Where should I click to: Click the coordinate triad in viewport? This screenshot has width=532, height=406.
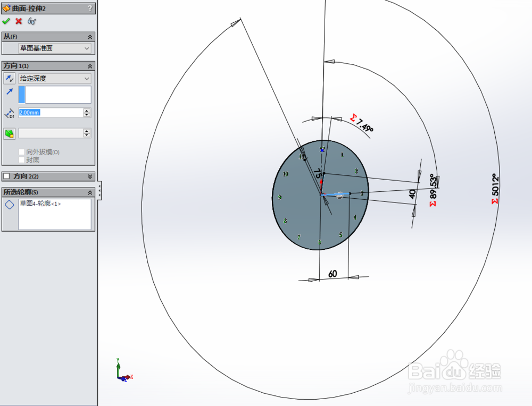pos(124,371)
